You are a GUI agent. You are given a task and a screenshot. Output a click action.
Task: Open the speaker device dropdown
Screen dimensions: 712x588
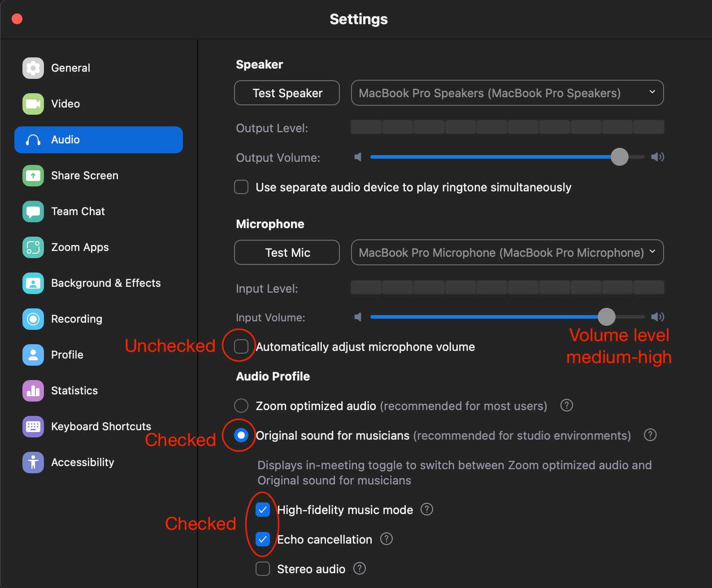click(507, 93)
